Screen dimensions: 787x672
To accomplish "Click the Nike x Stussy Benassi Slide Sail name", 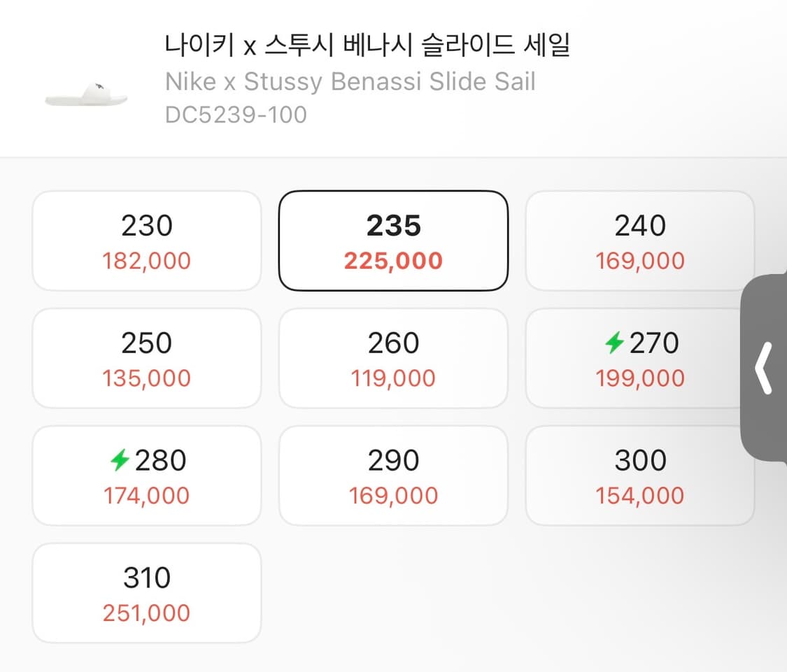I will (350, 82).
